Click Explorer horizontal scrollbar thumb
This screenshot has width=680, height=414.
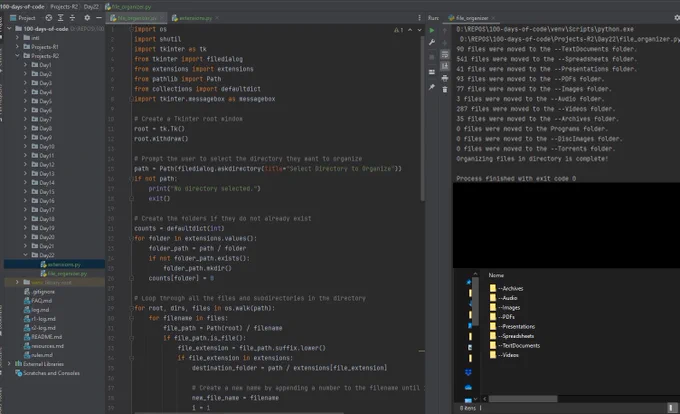[x=523, y=398]
